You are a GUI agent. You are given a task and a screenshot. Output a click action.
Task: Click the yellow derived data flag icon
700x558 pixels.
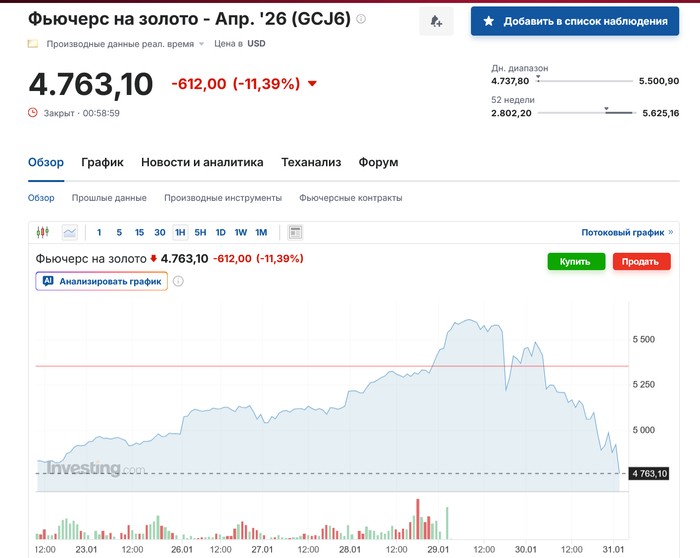(33, 44)
